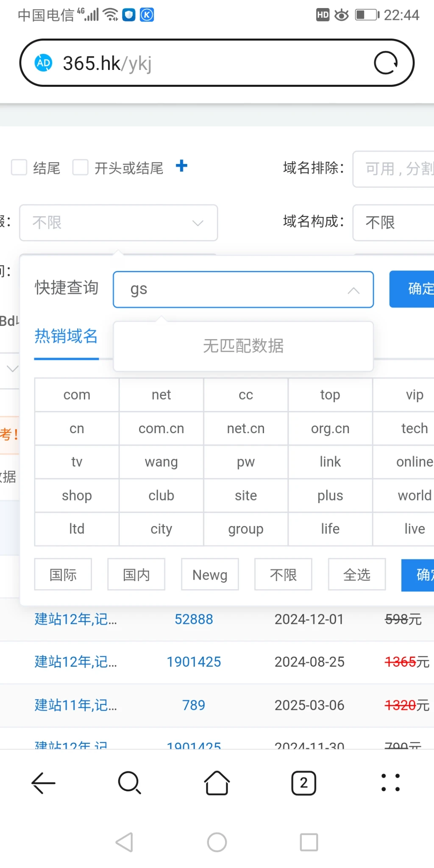Go to browser home page icon
The width and height of the screenshot is (434, 868).
(x=217, y=782)
